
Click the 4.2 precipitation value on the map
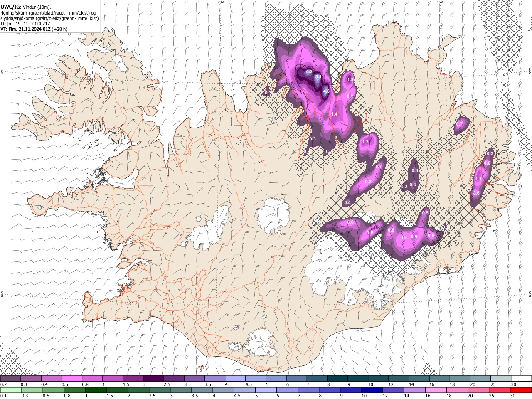coord(309,71)
